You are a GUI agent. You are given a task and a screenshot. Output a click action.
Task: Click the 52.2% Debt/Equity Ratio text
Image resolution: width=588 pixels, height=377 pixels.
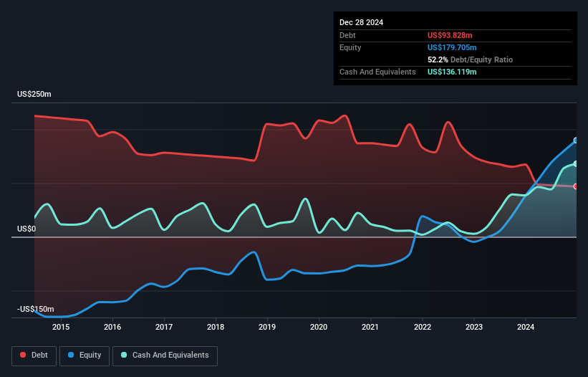[x=470, y=59]
